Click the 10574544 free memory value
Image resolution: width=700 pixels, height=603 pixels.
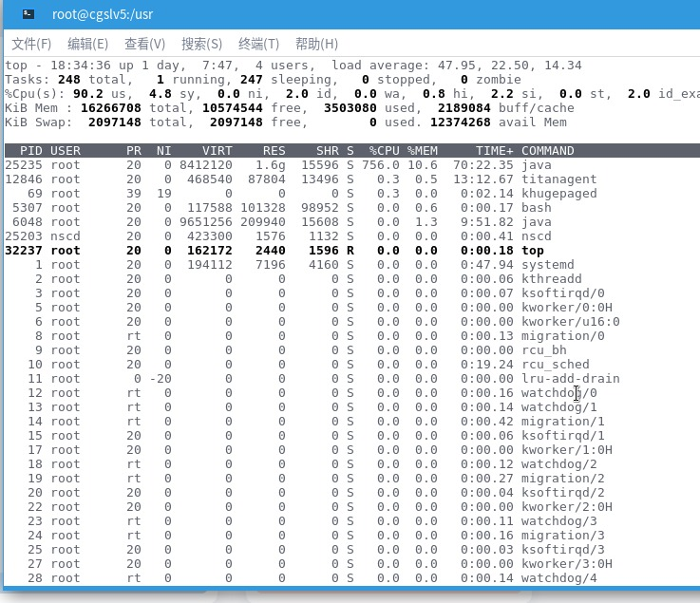click(233, 108)
